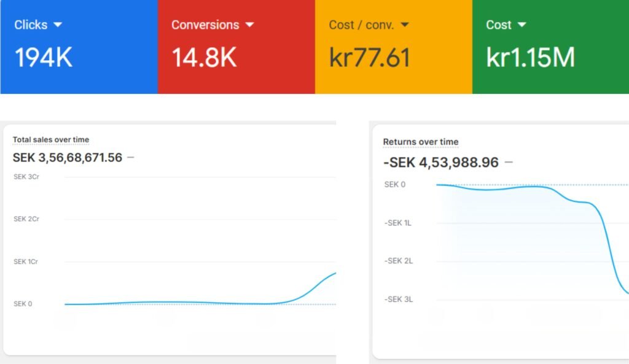Select the green card value kr1.15M
Viewport: 629px width, 364px height.
tap(531, 58)
